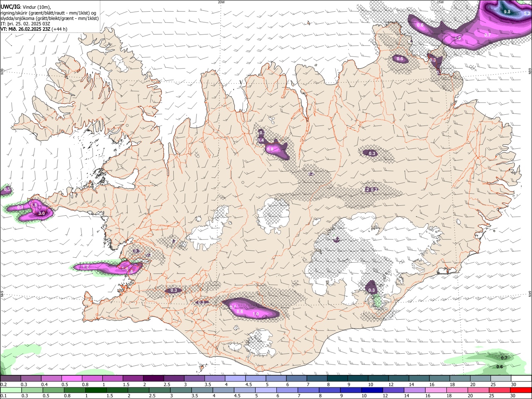Click the black 0.7 label offshore southeast
This screenshot has height=399, width=532.
(x=504, y=358)
